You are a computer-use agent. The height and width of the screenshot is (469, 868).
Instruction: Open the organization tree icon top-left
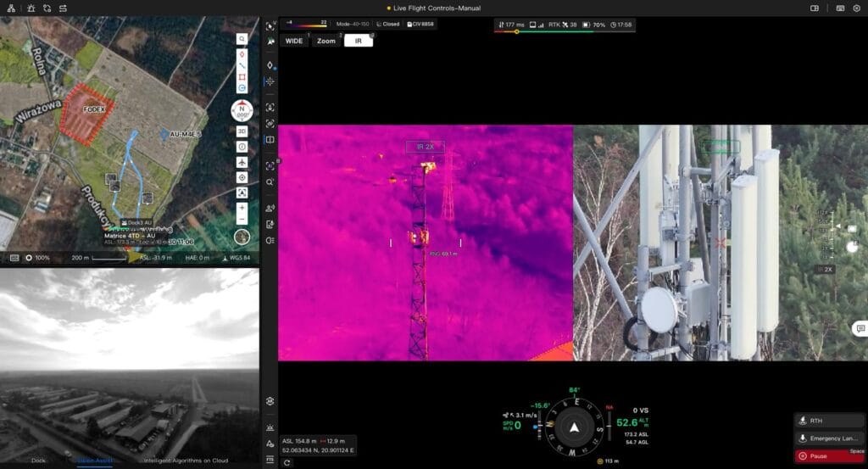(x=11, y=8)
